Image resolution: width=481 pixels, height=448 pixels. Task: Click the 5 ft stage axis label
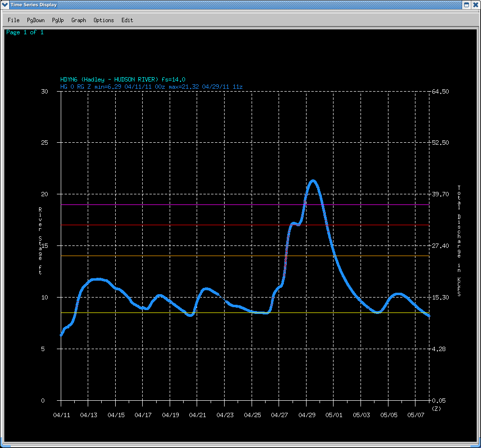pyautogui.click(x=43, y=349)
